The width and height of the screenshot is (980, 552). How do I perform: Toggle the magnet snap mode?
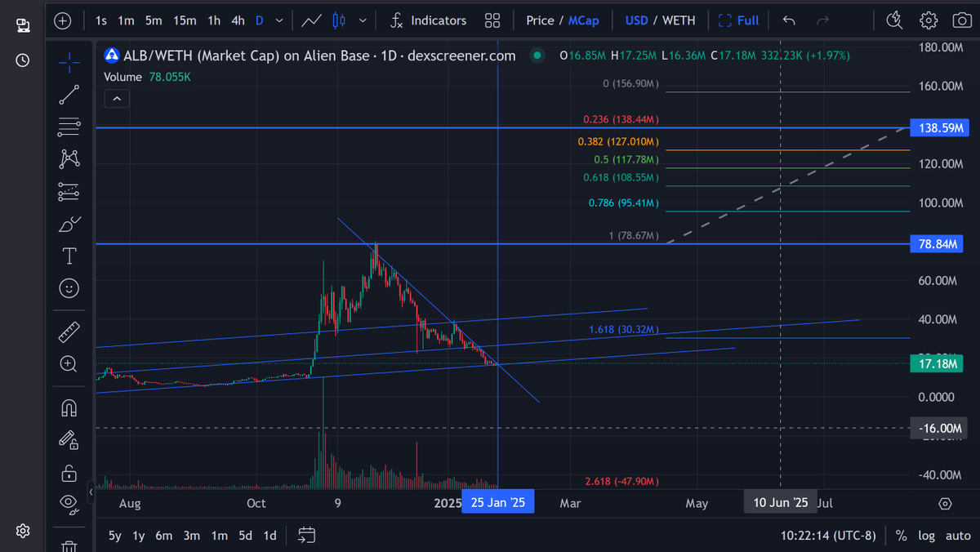click(x=69, y=407)
